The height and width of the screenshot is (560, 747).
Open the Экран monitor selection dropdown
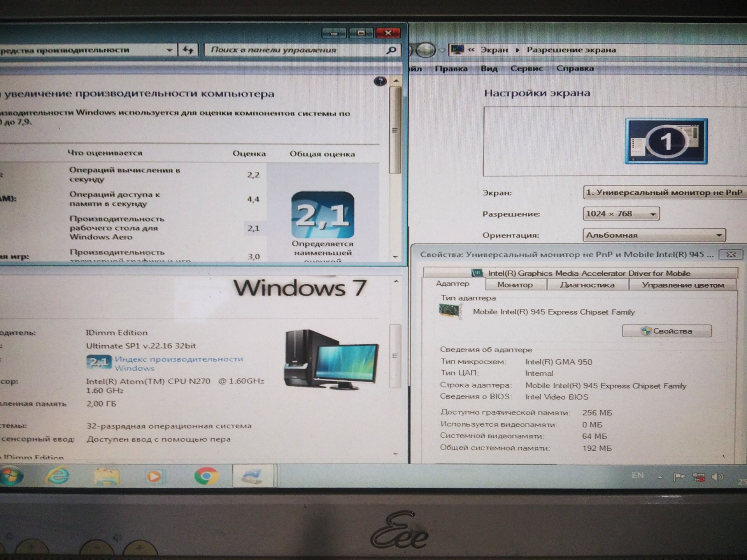click(665, 192)
